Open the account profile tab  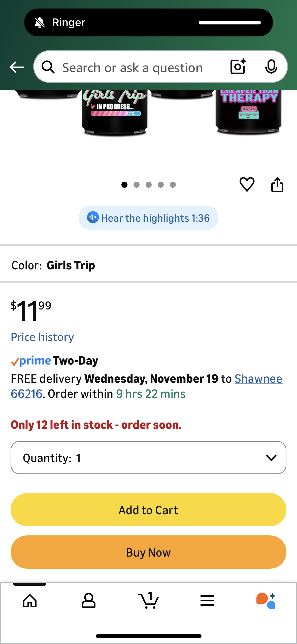point(89,600)
